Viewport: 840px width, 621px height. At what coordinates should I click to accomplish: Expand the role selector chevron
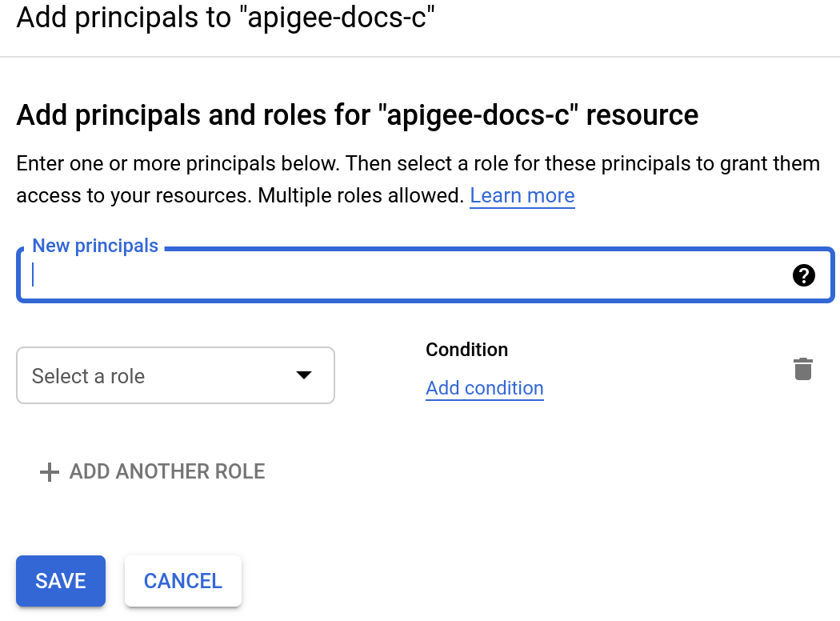(x=303, y=375)
